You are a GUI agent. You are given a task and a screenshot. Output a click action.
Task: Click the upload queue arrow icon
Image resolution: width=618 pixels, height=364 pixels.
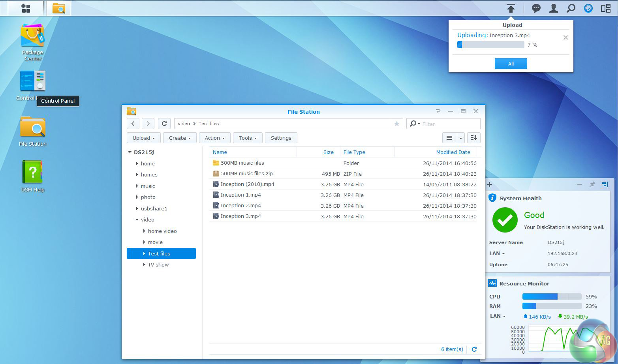(511, 8)
